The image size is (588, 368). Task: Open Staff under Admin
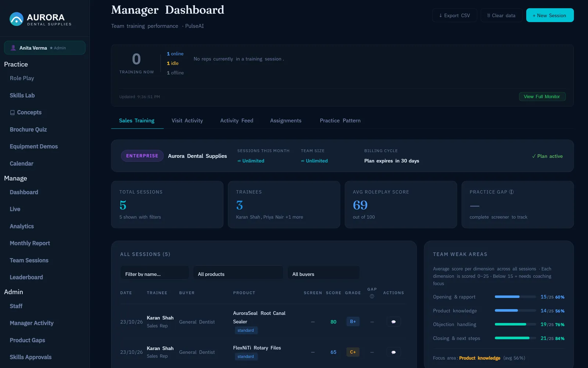[x=16, y=306]
